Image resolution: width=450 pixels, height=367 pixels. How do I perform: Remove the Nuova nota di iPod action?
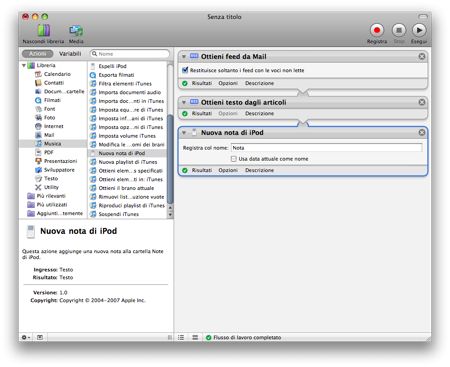[x=422, y=132]
